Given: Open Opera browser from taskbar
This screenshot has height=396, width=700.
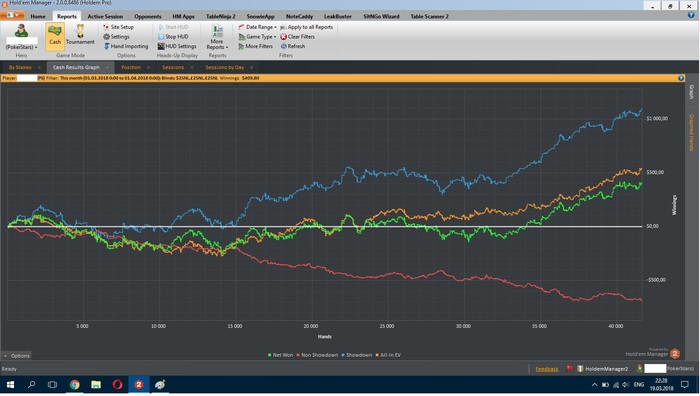Looking at the screenshot, I should [x=117, y=384].
